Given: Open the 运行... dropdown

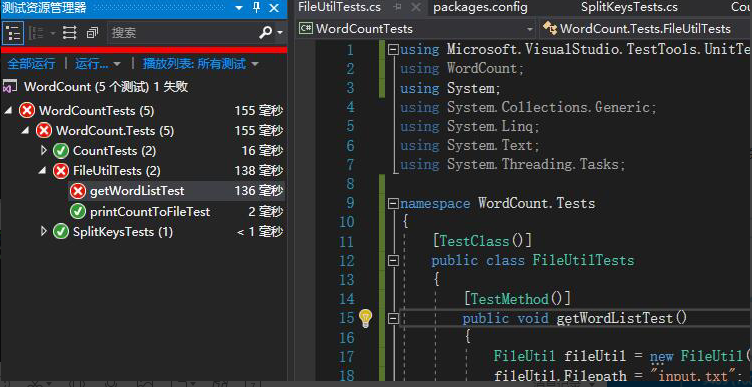Looking at the screenshot, I should tap(98, 64).
